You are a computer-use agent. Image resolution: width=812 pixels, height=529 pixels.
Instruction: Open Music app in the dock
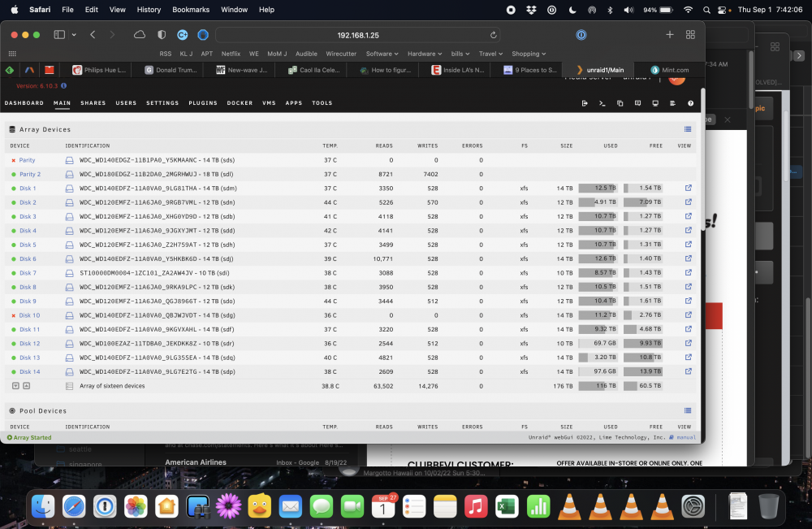tap(476, 506)
